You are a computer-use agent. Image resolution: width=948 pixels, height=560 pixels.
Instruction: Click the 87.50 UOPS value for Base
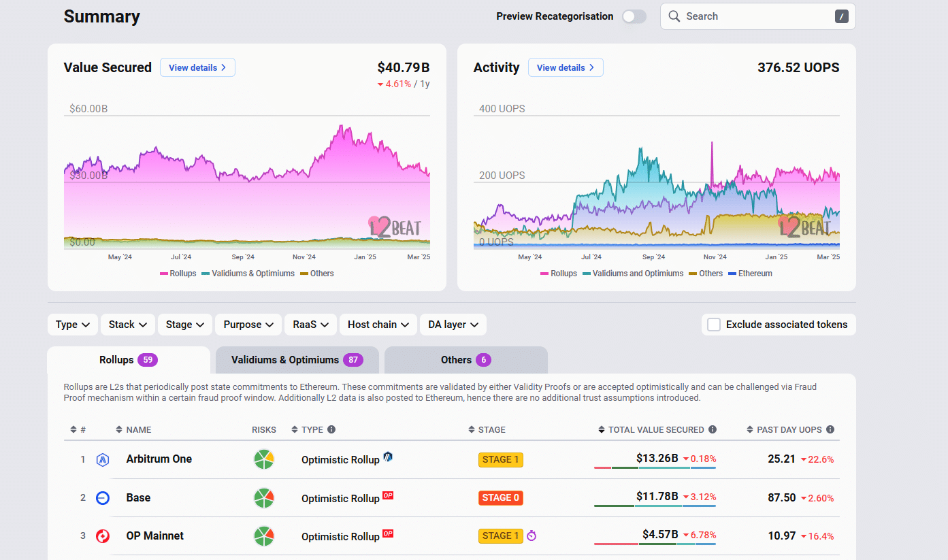pos(782,498)
